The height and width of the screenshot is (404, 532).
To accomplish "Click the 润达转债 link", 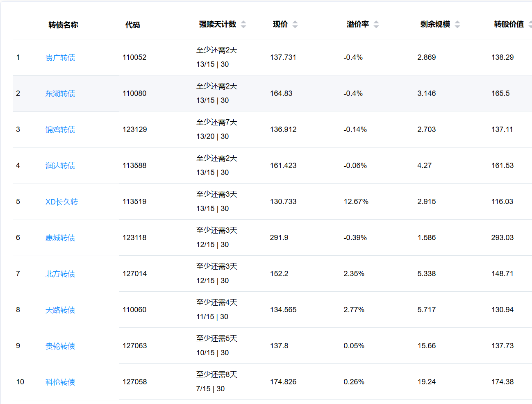I will [x=60, y=166].
